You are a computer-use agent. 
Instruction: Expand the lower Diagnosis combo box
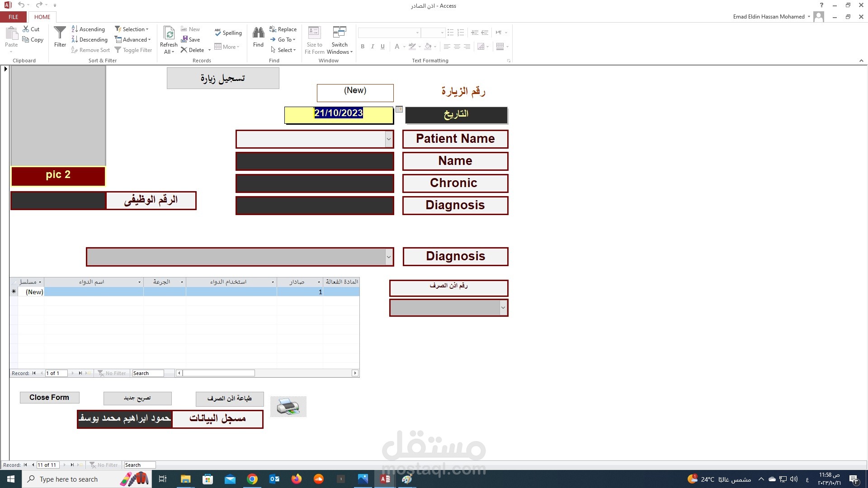click(x=389, y=257)
